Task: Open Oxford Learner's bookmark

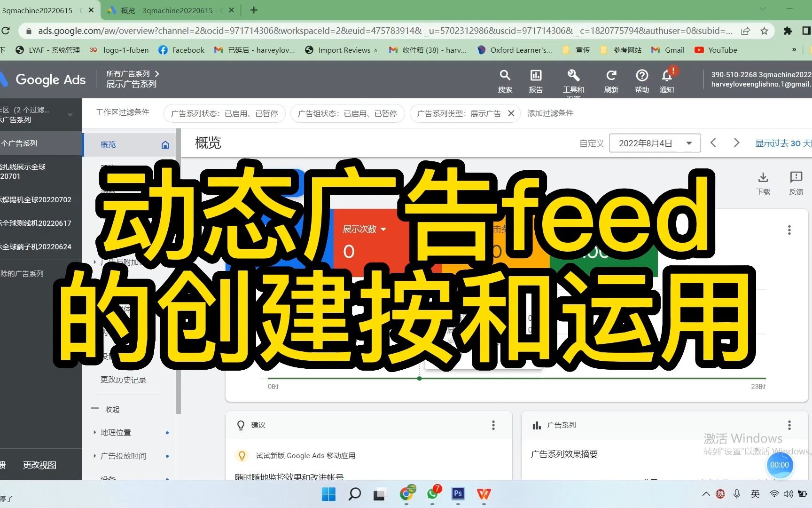Action: [515, 50]
